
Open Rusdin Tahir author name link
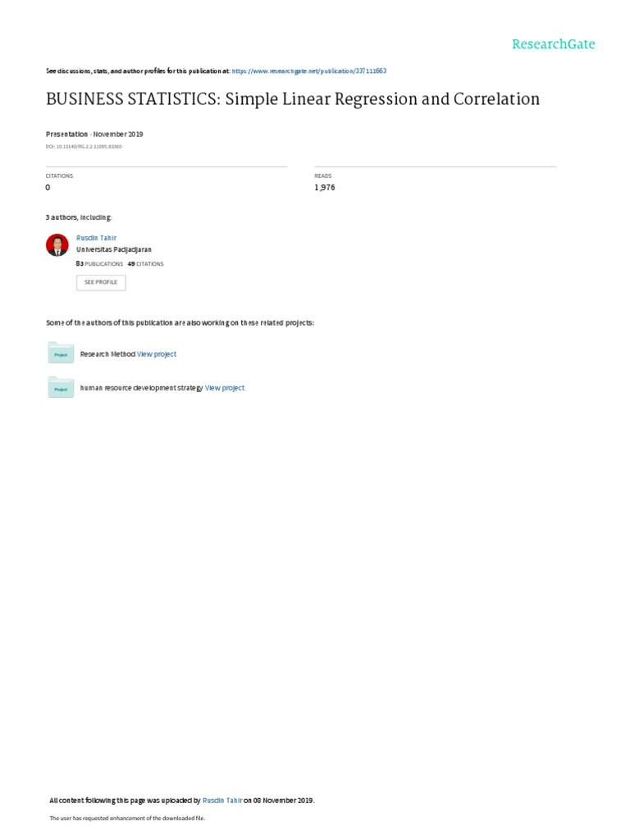(97, 238)
